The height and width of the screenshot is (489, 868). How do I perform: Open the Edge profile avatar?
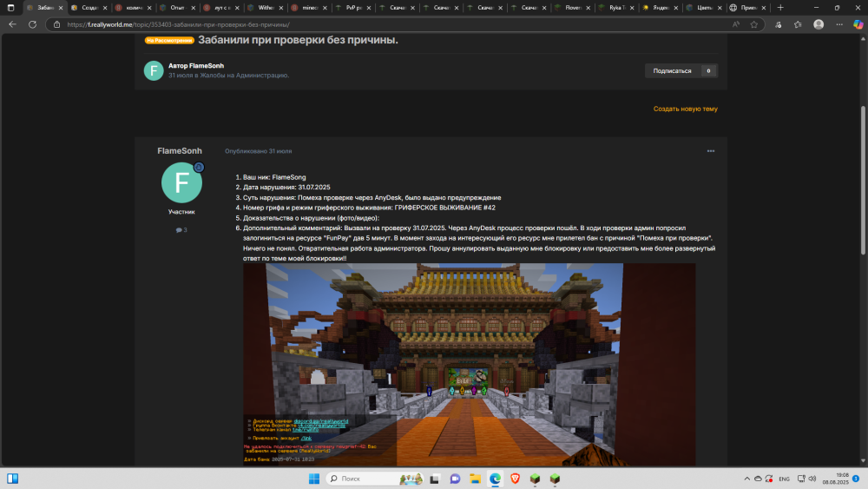coord(819,24)
